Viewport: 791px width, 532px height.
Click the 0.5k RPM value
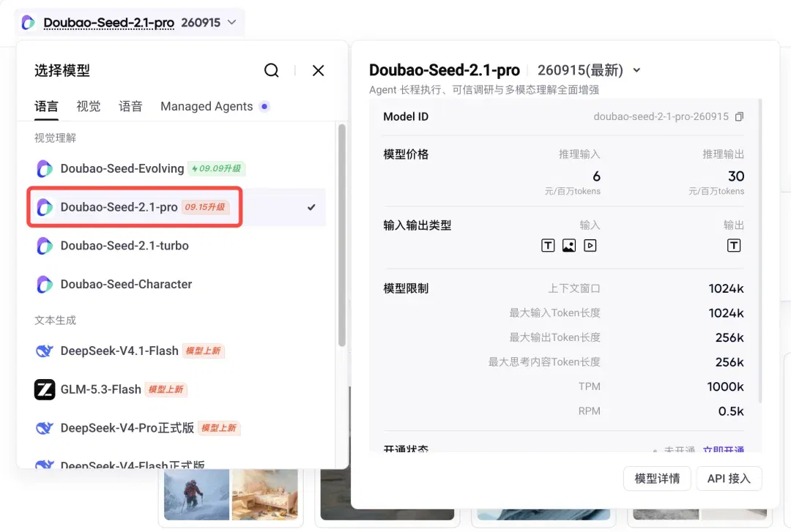[731, 411]
